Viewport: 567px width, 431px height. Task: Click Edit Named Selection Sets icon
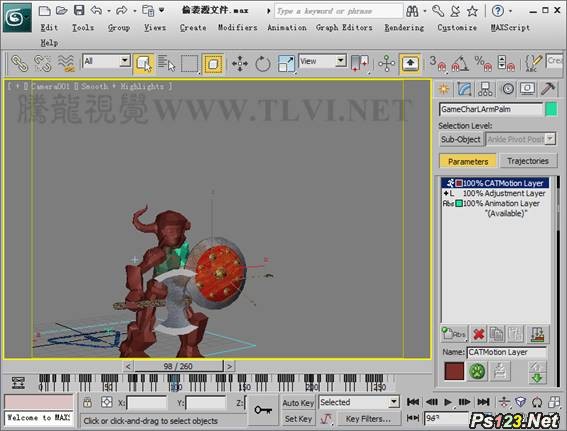point(533,63)
